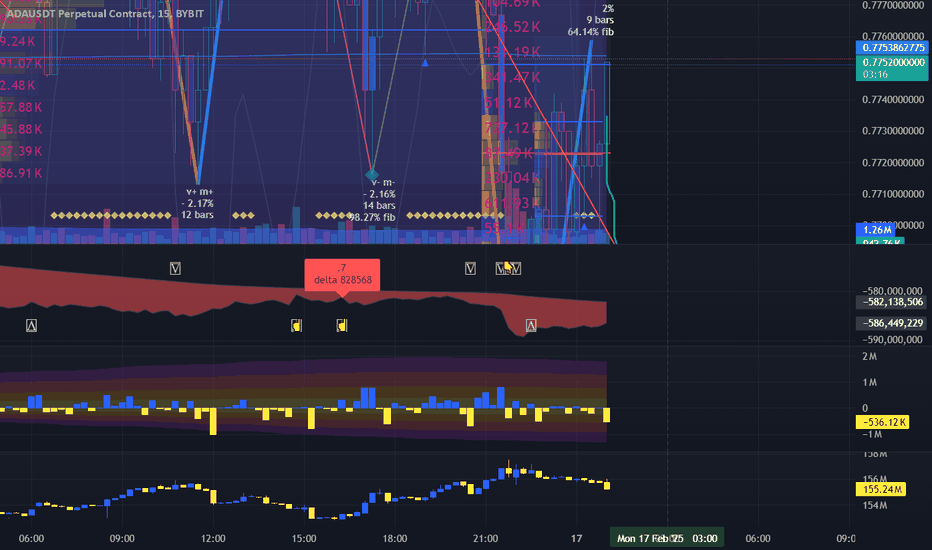This screenshot has width=932, height=550.
Task: Click the blue 0.7753862775 price label
Action: click(x=891, y=48)
